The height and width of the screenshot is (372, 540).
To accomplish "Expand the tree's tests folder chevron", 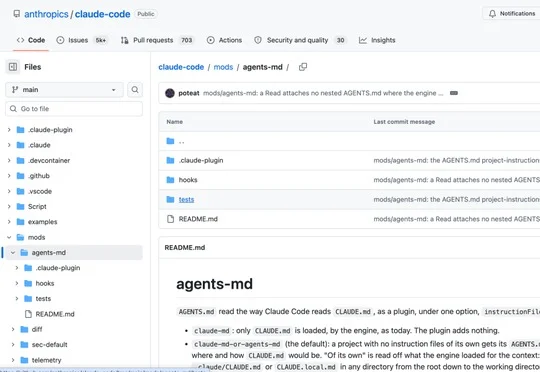I will [x=17, y=299].
